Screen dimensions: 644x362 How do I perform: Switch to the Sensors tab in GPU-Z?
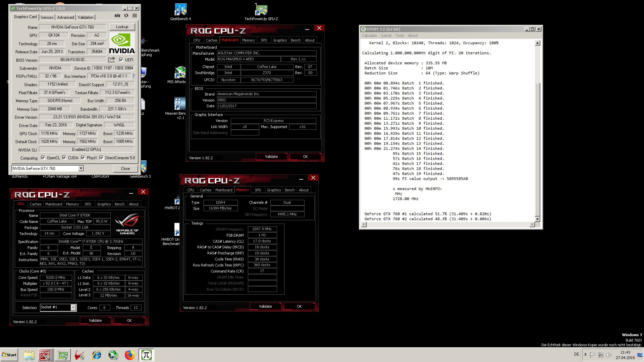pyautogui.click(x=47, y=17)
